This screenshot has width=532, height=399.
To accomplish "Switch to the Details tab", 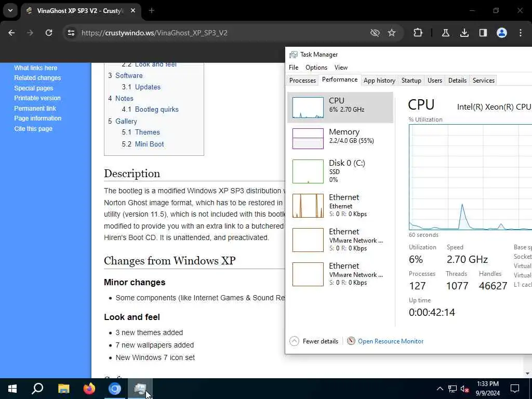I will 457,80.
